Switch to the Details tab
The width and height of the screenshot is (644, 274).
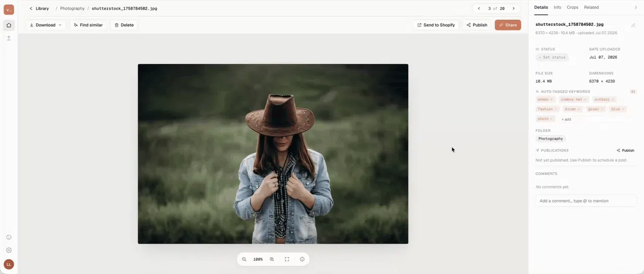tap(541, 8)
